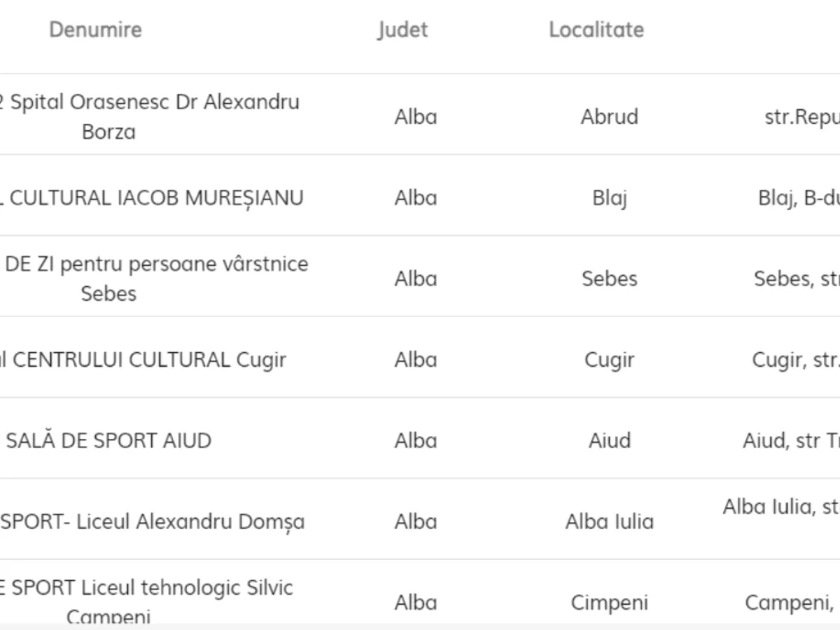Screen dimensions: 840x630
Task: Click the Aiud, str address cell
Action: (791, 441)
